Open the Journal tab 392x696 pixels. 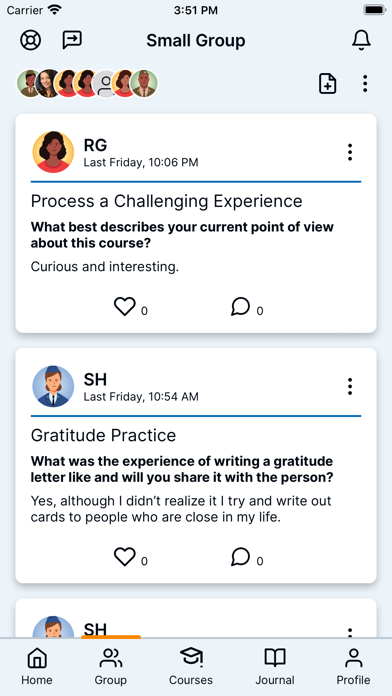pos(275,666)
